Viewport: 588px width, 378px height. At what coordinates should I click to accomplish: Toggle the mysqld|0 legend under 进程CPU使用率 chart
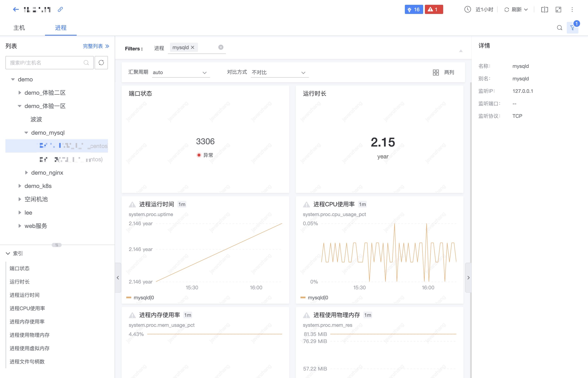[318, 297]
